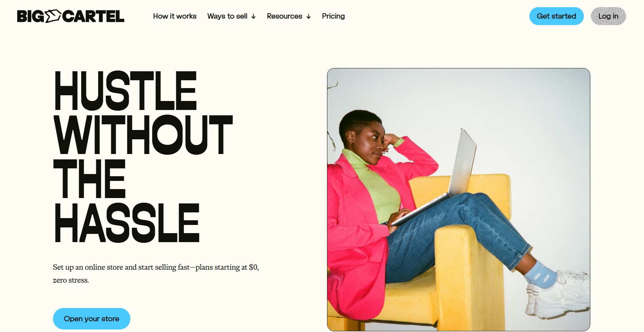Viewport: 644px width, 332px height.
Task: Select the Log in button
Action: (608, 16)
